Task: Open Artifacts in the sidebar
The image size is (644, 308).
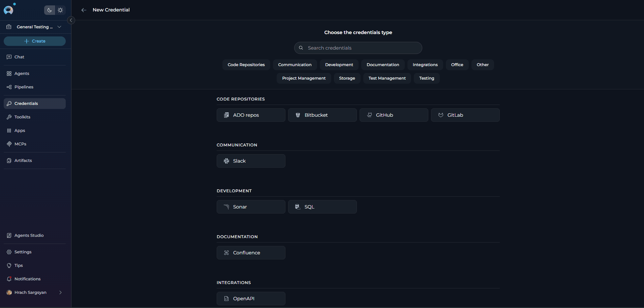Action: pyautogui.click(x=35, y=161)
